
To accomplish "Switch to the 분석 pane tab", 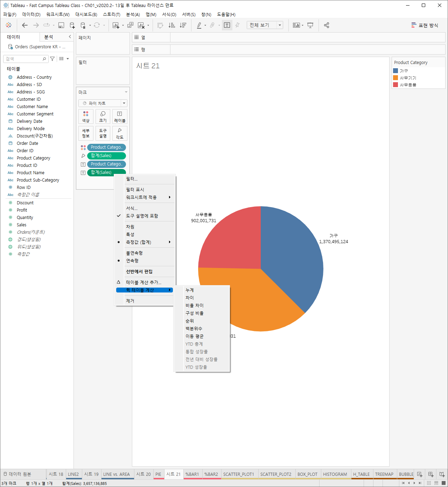I will 49,37.
